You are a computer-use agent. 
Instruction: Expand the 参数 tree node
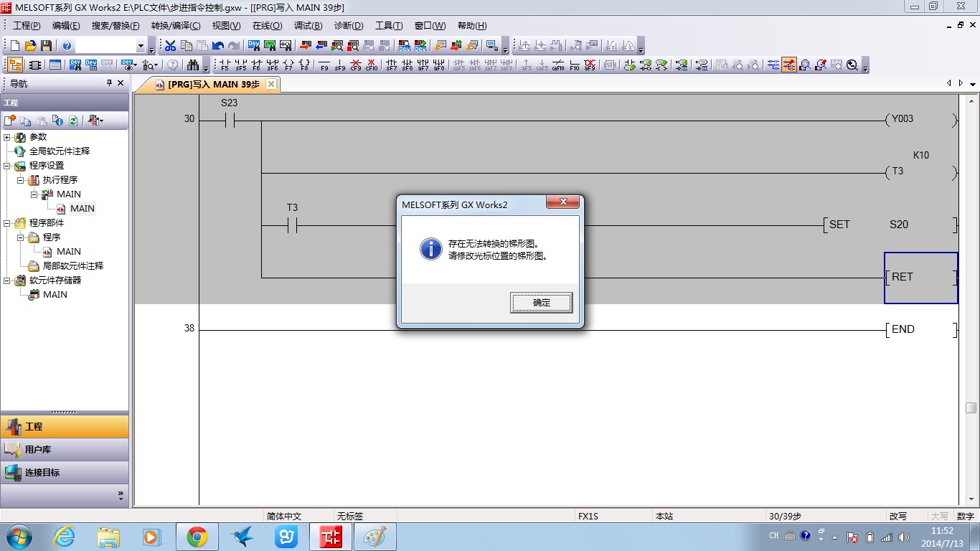click(7, 137)
